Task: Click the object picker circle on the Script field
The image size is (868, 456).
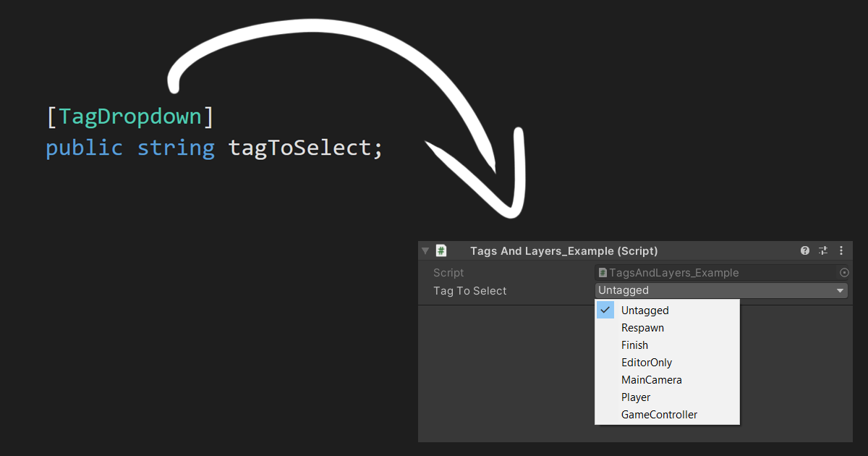Action: point(843,273)
